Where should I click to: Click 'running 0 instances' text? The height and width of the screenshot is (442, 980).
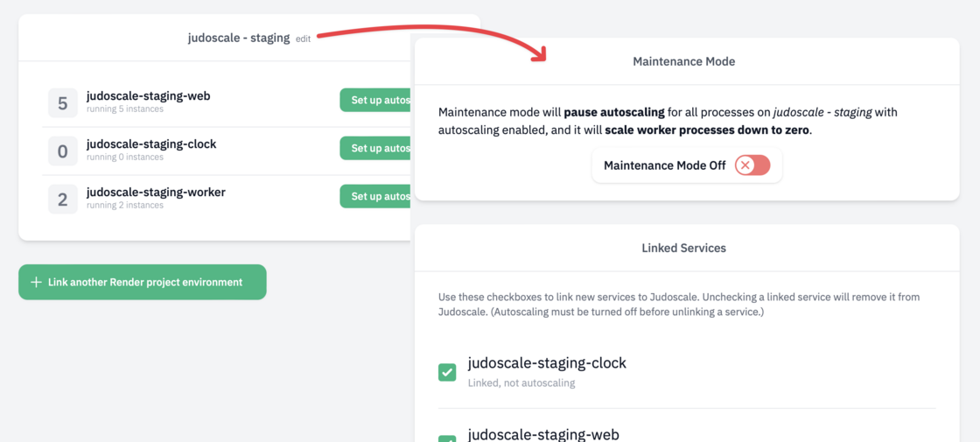(125, 158)
